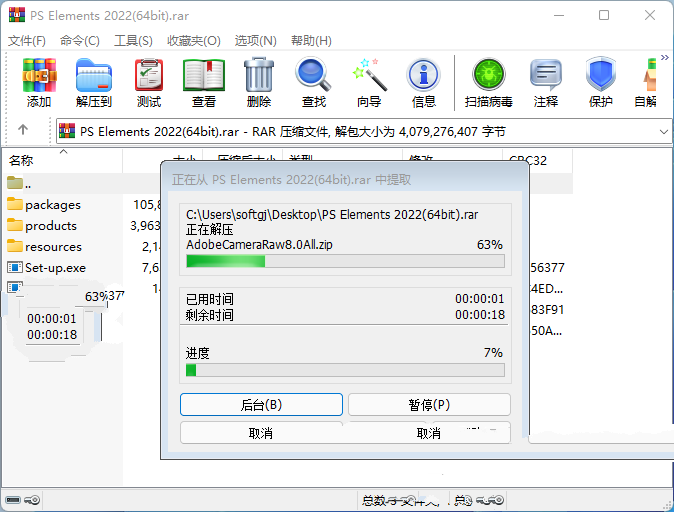Click the archive path text in dialog
This screenshot has height=512, width=674.
(x=332, y=215)
